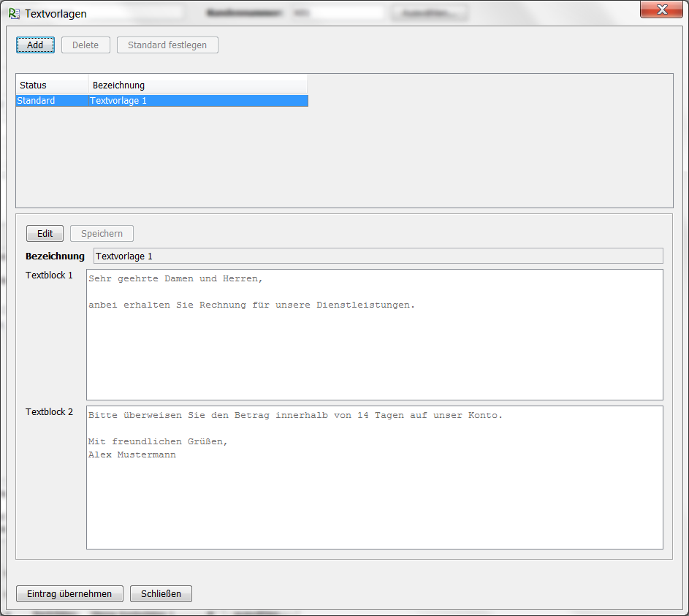Screen dimensions: 689x616
Task: Click the 'Mit freundlichen Grüßen' line
Action: [158, 442]
